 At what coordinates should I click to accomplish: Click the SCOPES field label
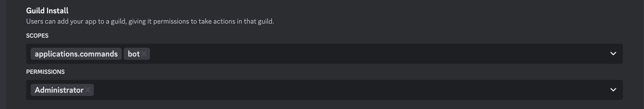coord(37,36)
